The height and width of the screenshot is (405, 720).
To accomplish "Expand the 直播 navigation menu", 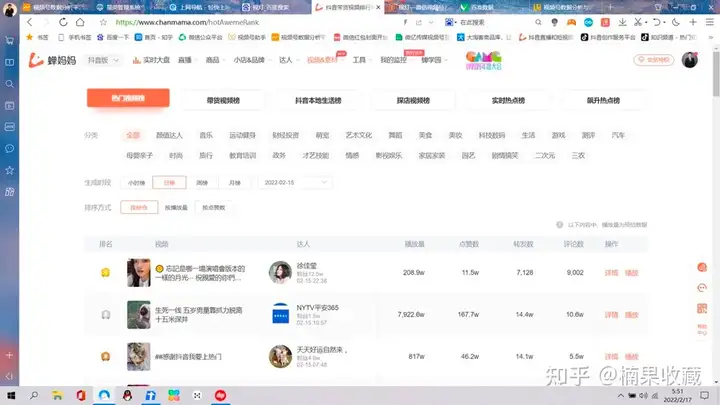I will [x=187, y=60].
